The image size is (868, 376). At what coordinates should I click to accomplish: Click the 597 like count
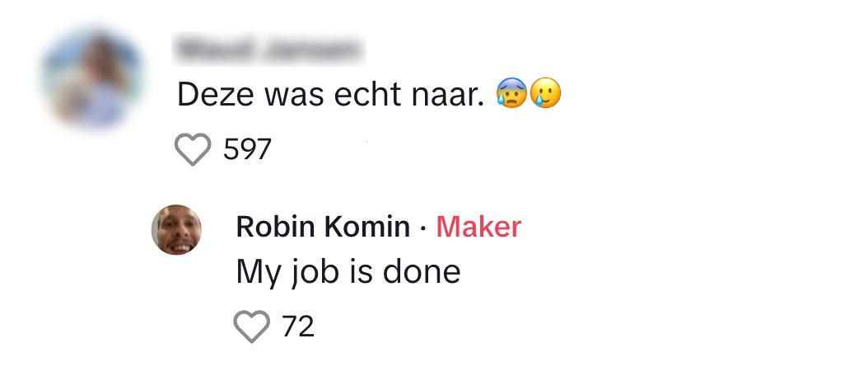247,150
